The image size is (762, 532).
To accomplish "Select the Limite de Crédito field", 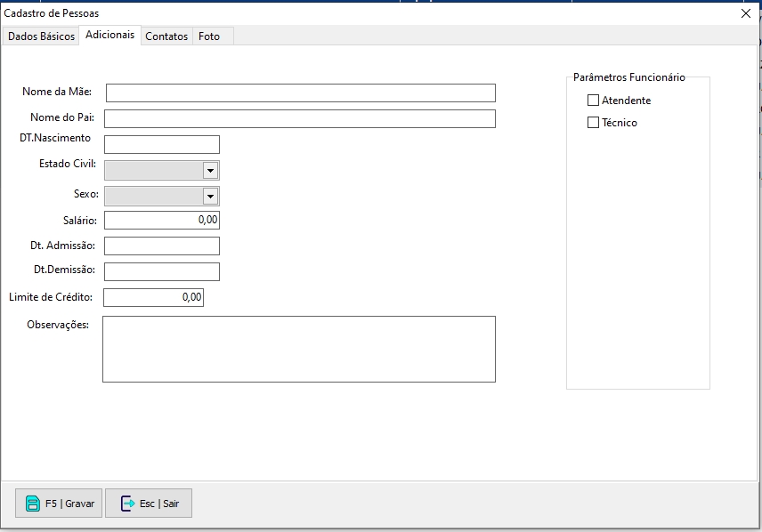I will point(153,297).
